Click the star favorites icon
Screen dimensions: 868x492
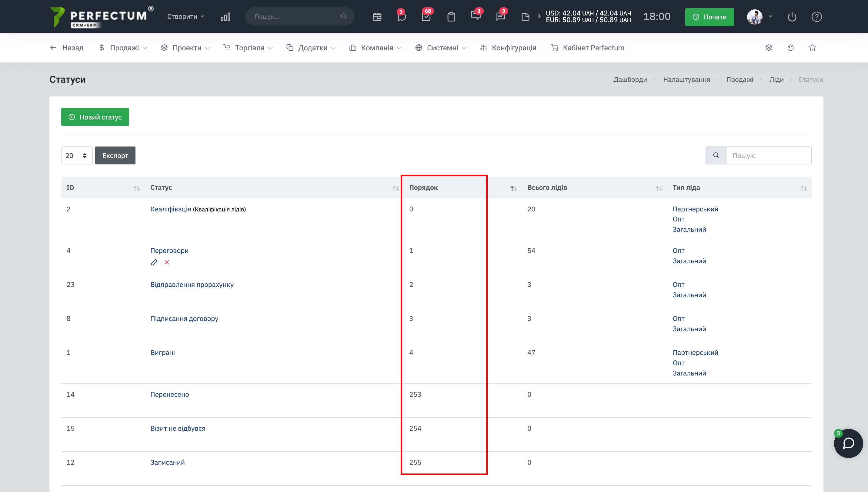[812, 47]
